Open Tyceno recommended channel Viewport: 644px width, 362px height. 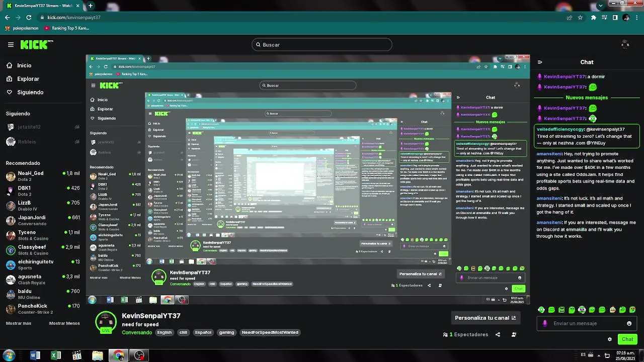click(x=43, y=235)
